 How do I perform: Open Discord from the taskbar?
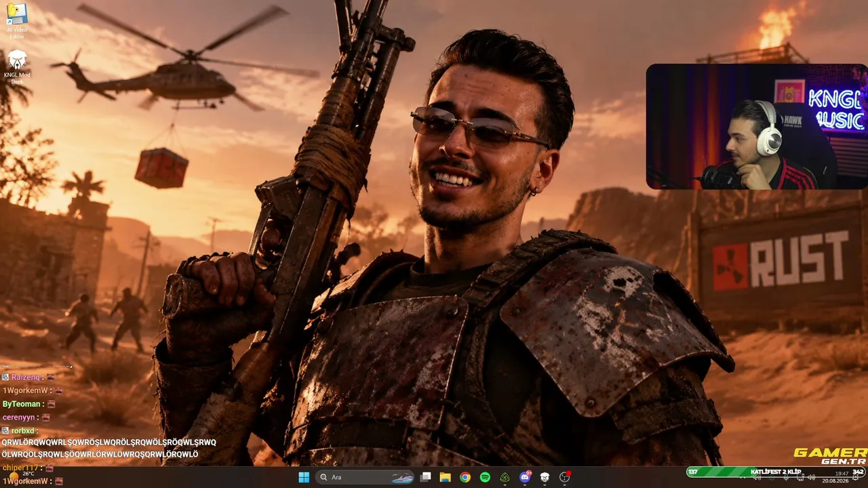[x=525, y=477]
